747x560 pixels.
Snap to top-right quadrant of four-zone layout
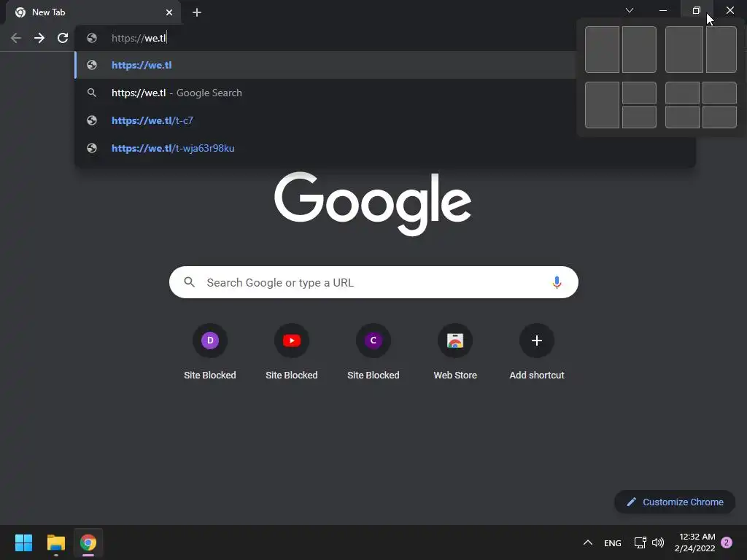pos(720,93)
